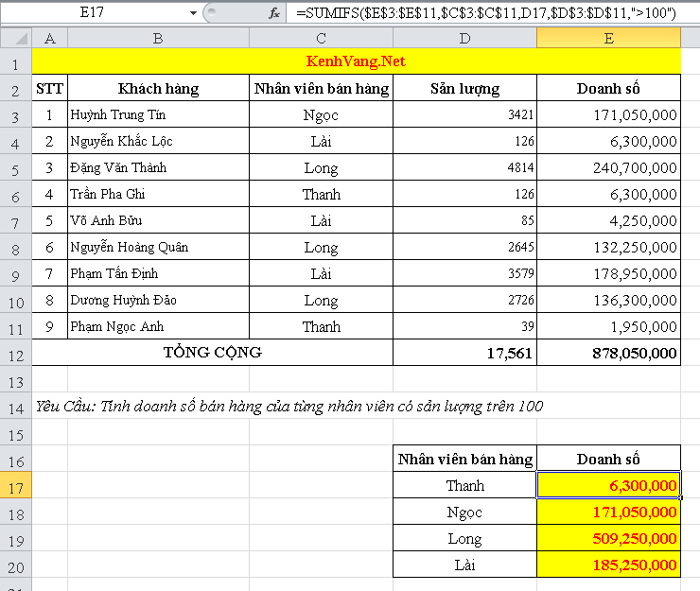Click 'Nhân viên bán hàng' header in row 2
Viewport: 700px width, 591px height.
tap(321, 88)
